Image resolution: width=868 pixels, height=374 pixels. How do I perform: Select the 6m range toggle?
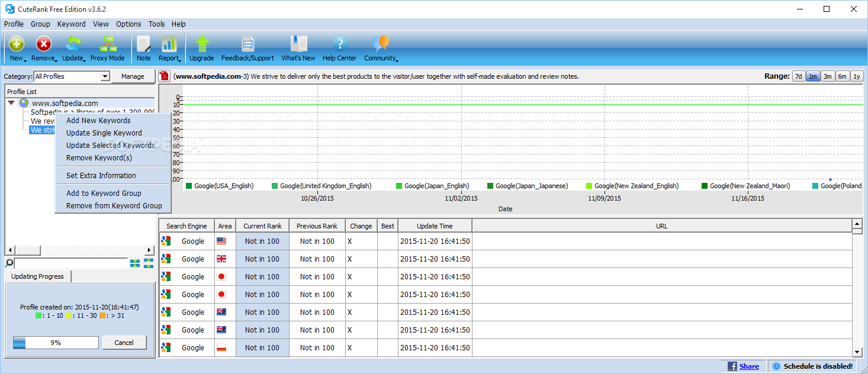842,76
